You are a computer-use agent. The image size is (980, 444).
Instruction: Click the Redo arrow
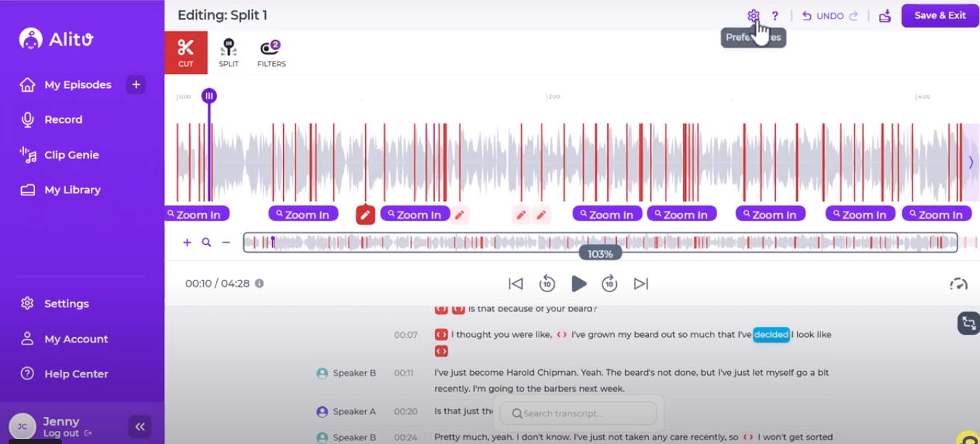pos(854,15)
